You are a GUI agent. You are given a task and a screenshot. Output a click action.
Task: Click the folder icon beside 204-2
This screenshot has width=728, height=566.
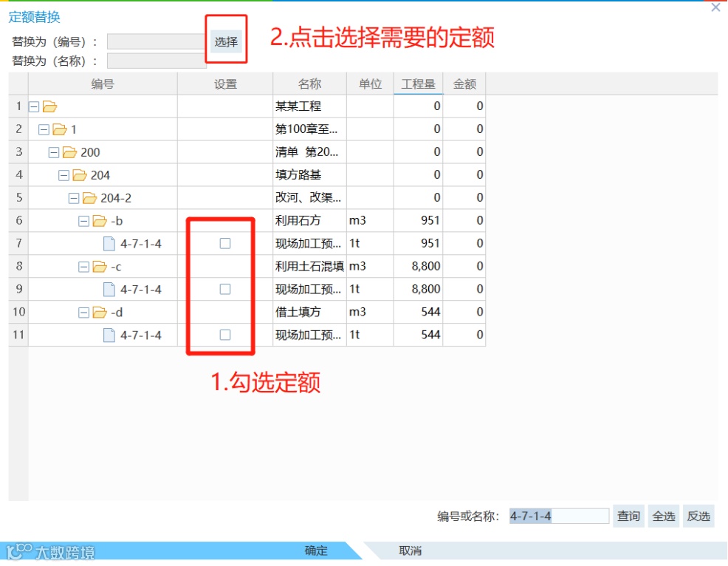coord(89,198)
